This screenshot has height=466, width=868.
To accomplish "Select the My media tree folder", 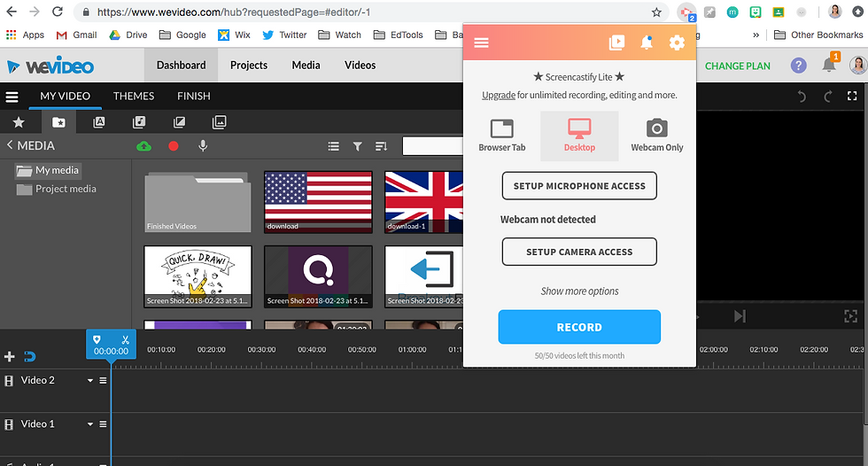I will [48, 170].
